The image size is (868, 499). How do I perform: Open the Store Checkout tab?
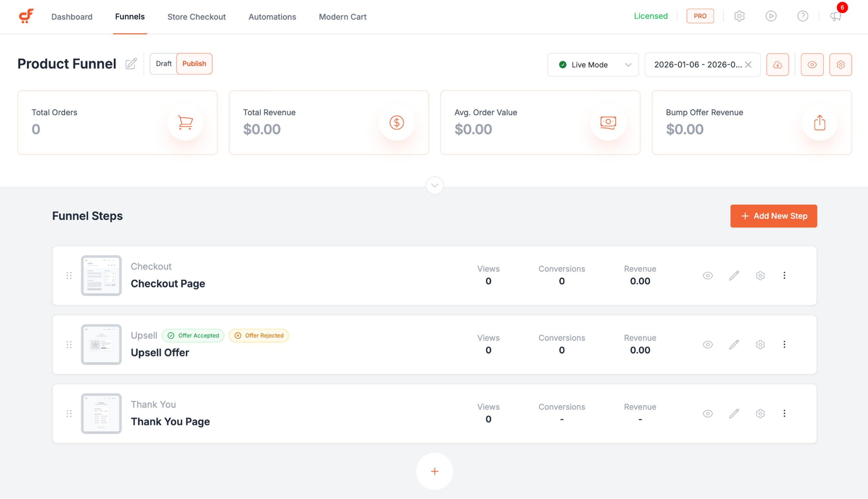click(196, 17)
